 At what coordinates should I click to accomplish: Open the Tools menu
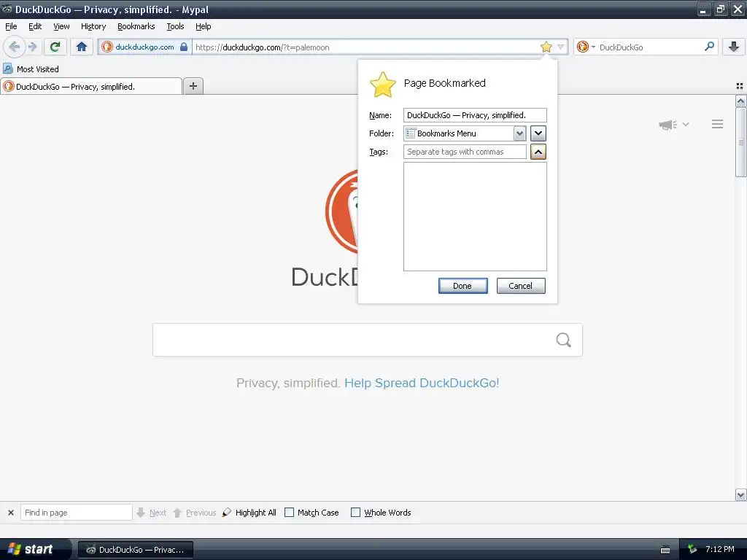click(175, 26)
